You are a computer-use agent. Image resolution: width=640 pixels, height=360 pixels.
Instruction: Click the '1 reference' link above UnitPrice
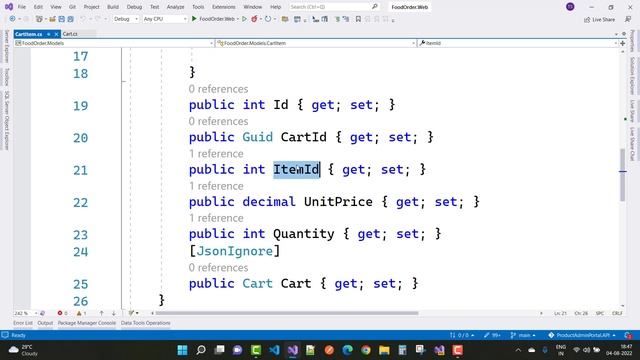[216, 186]
